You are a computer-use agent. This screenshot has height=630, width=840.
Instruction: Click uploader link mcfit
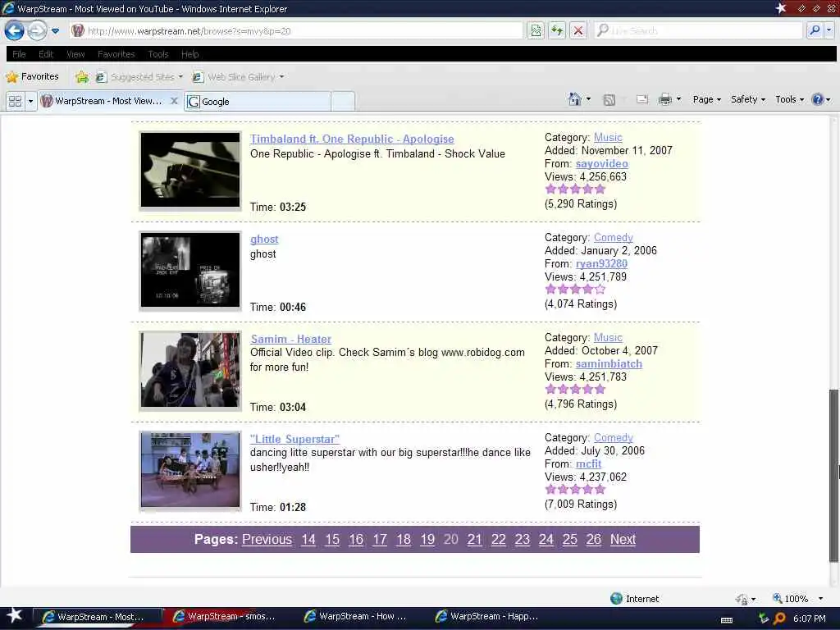click(x=588, y=464)
